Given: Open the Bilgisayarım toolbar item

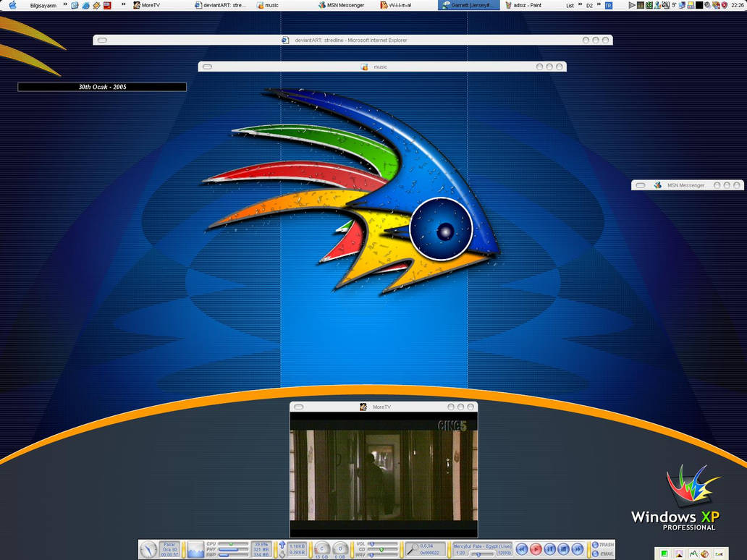Looking at the screenshot, I should coord(43,6).
